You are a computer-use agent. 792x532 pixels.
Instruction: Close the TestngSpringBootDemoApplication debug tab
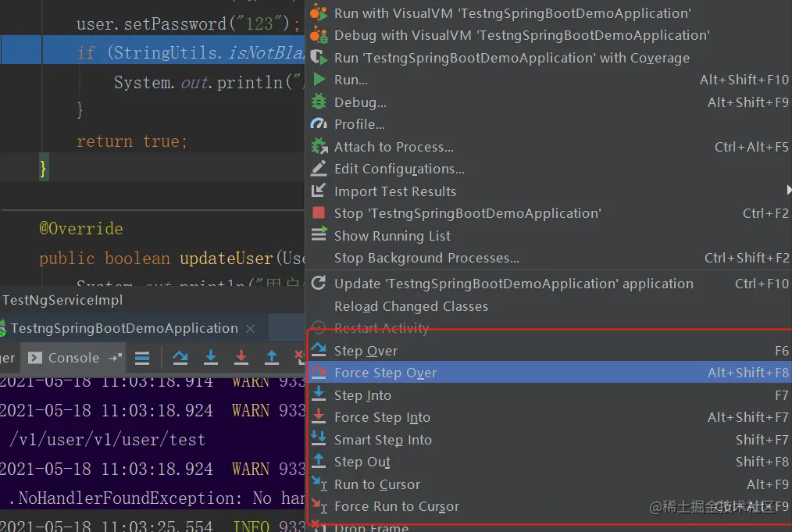coord(250,329)
